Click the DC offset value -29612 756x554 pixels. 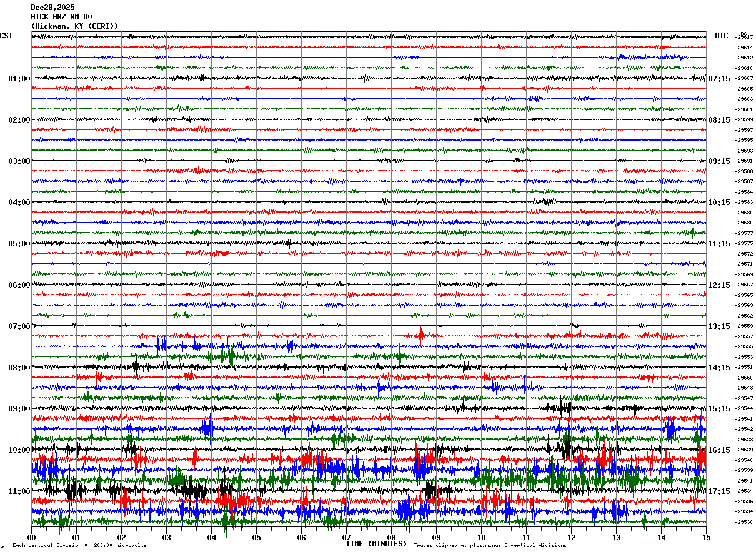(x=744, y=58)
